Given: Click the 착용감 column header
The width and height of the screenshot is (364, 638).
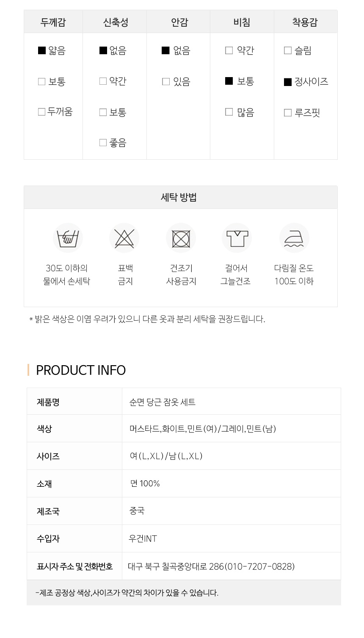Looking at the screenshot, I should pyautogui.click(x=305, y=22).
